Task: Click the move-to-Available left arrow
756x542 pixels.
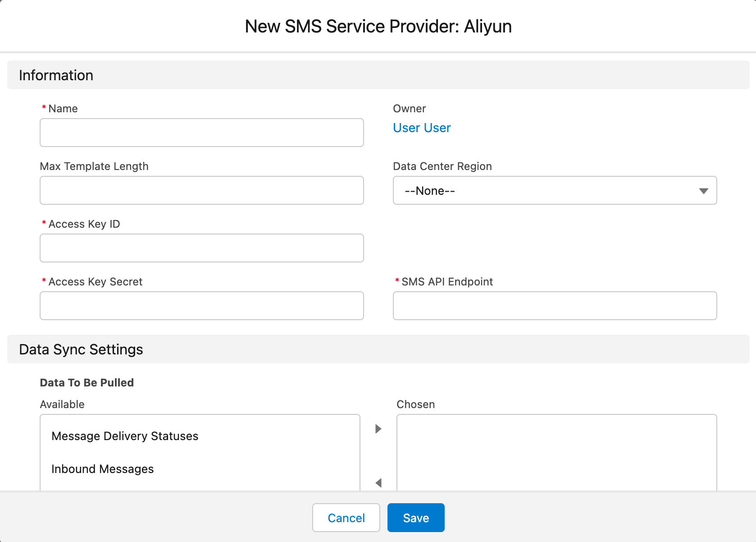Action: click(x=378, y=483)
